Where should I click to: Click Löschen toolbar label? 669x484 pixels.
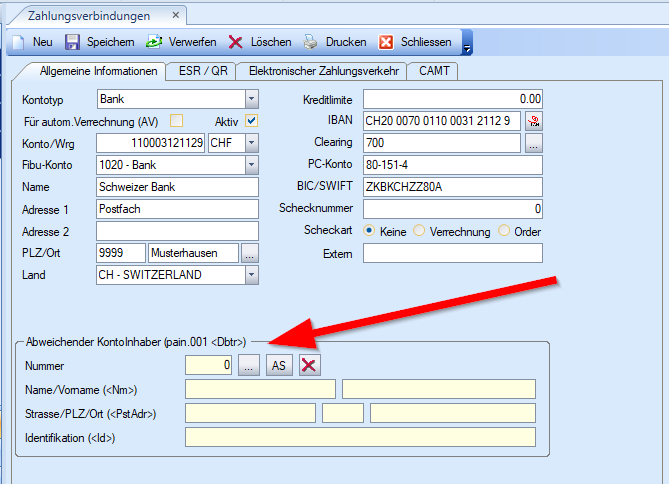(271, 42)
